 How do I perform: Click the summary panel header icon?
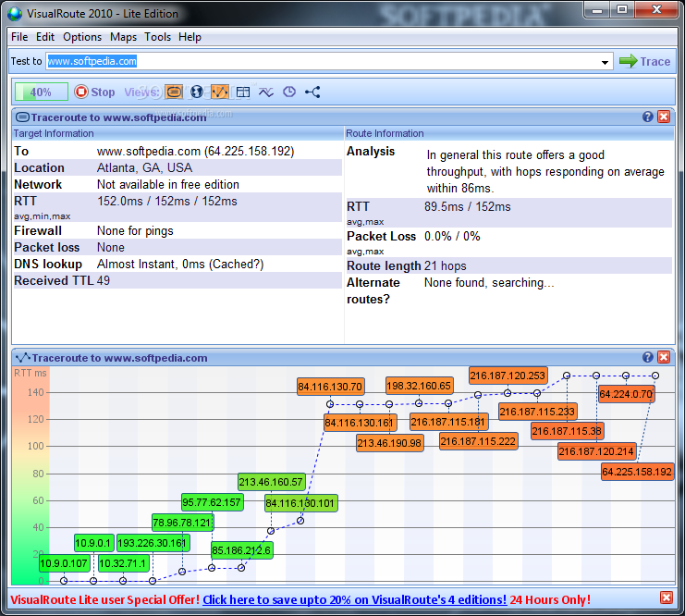(x=22, y=117)
